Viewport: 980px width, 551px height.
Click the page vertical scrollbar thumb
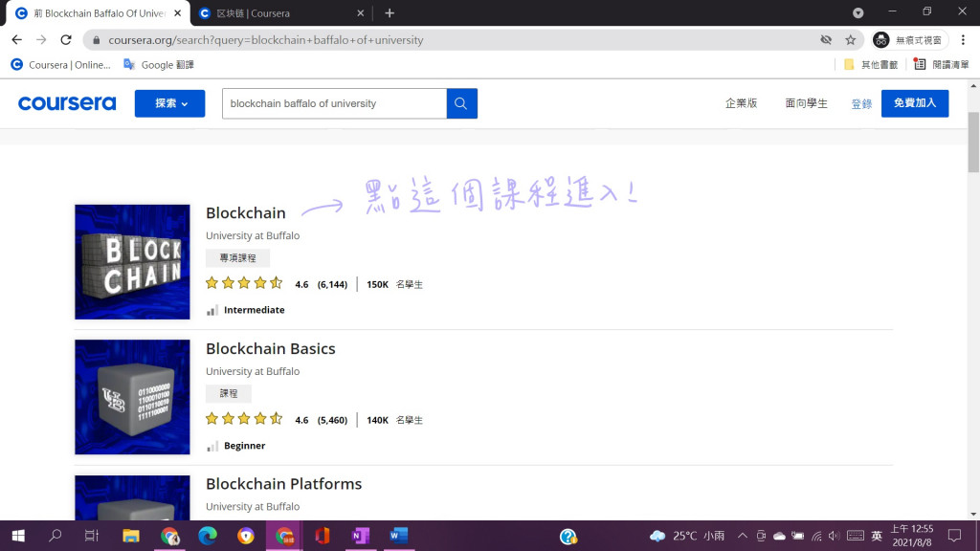(973, 143)
